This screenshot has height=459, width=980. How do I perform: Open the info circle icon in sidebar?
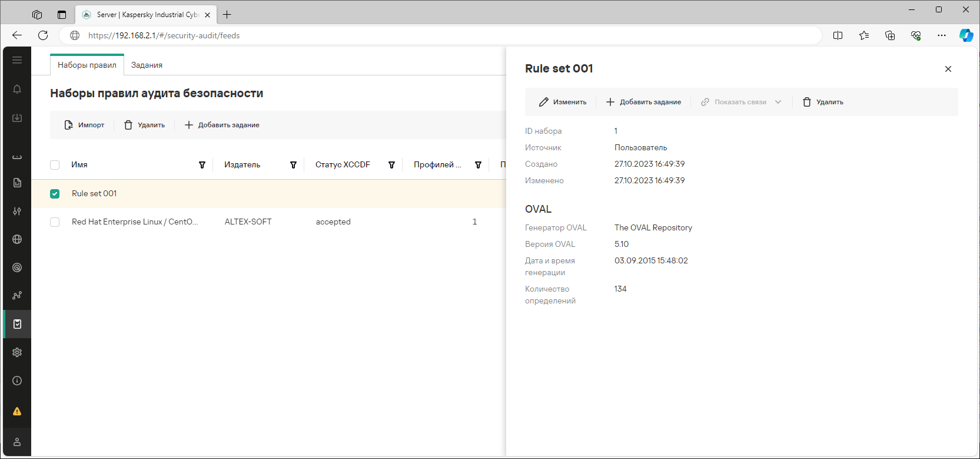[17, 381]
